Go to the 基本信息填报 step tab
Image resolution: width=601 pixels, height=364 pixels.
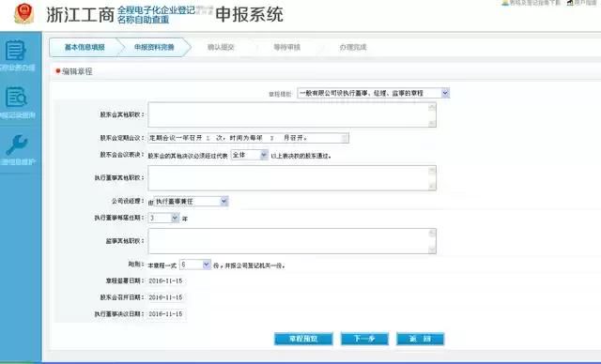tap(85, 47)
